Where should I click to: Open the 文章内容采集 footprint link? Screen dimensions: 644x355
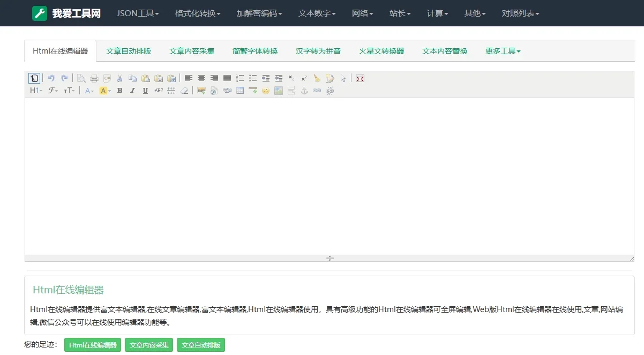149,345
